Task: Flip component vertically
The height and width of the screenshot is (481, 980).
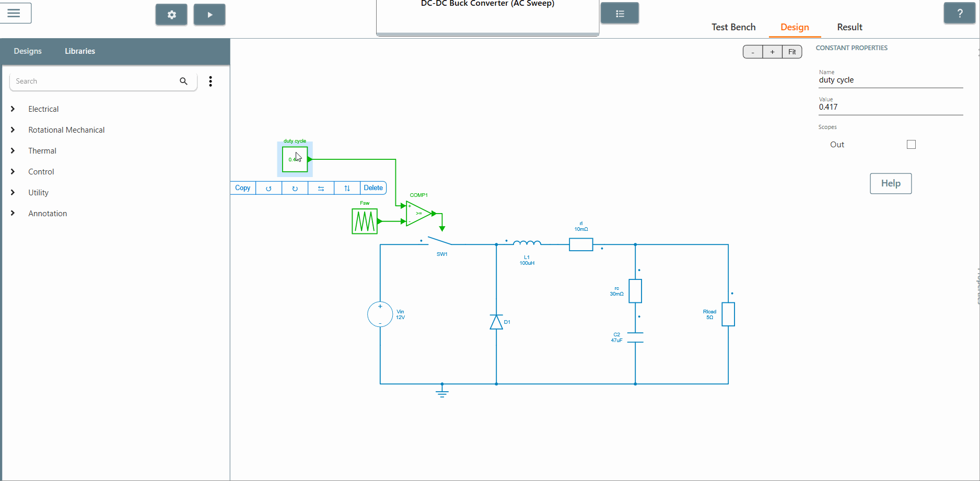Action: point(347,188)
